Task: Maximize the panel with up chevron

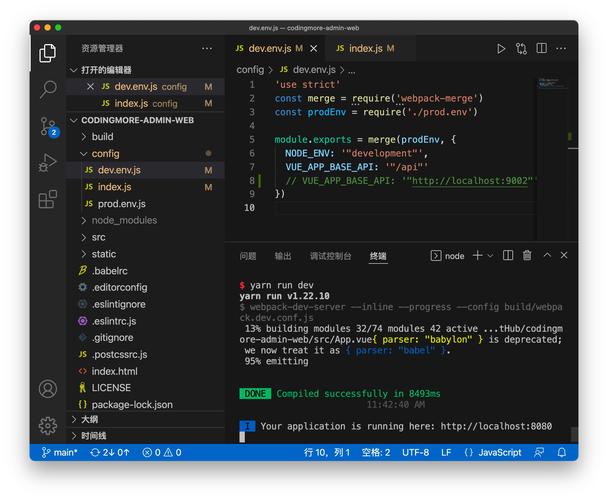Action: (547, 255)
